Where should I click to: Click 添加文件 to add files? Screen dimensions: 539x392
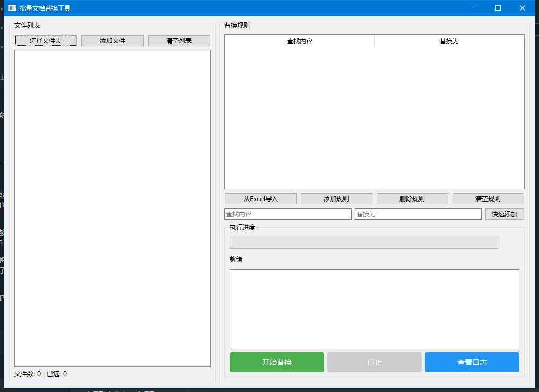click(x=112, y=40)
